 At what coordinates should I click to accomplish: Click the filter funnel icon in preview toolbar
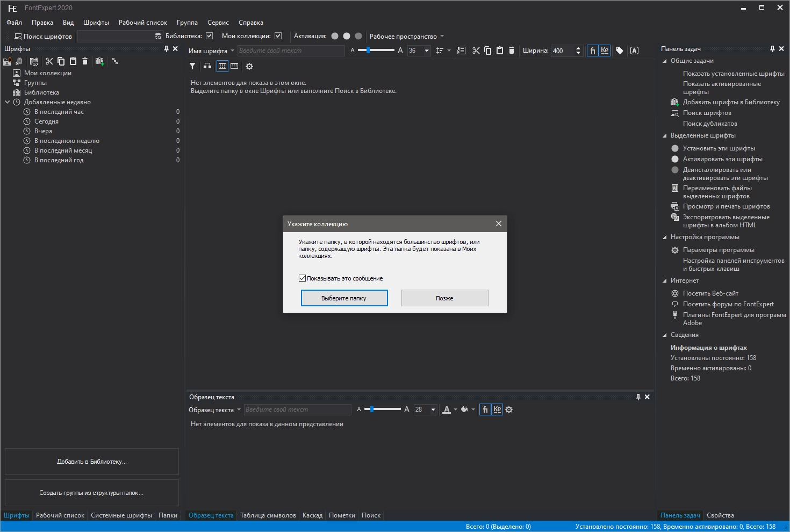click(x=192, y=66)
